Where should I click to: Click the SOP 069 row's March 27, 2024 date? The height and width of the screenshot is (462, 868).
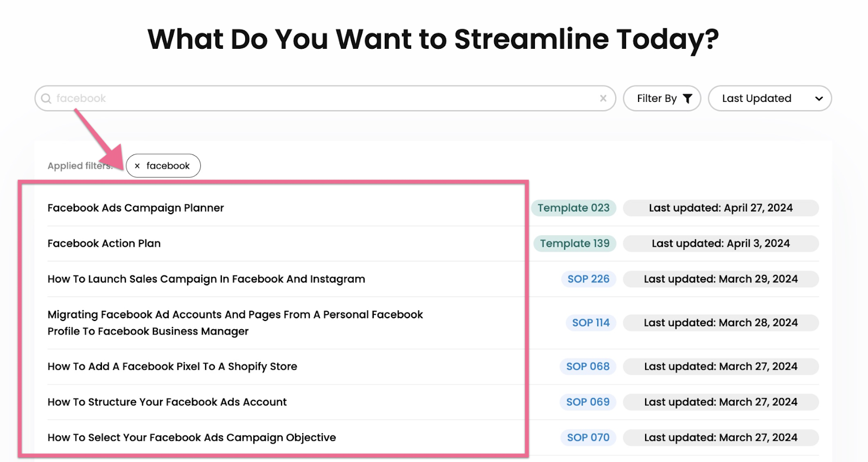[721, 402]
